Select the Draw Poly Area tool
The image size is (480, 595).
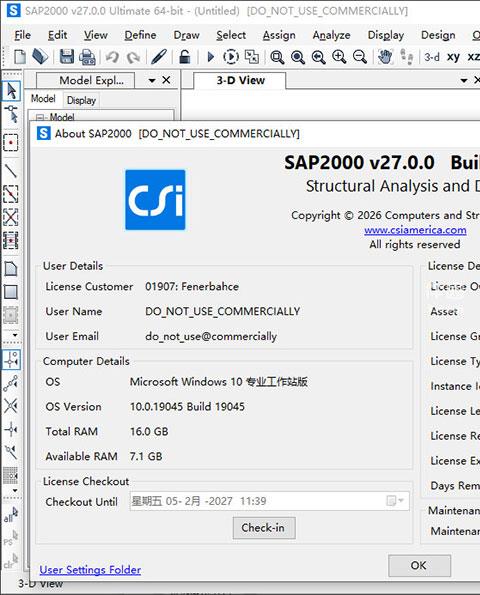11,269
